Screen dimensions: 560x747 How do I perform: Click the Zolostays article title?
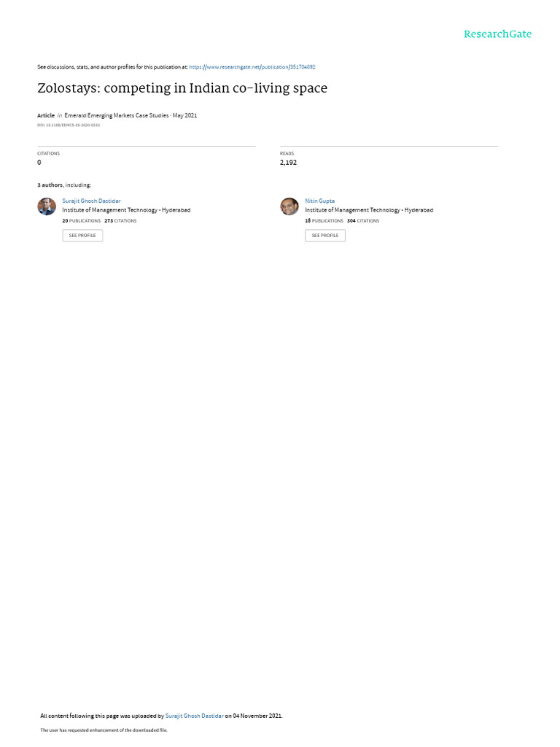pos(182,88)
